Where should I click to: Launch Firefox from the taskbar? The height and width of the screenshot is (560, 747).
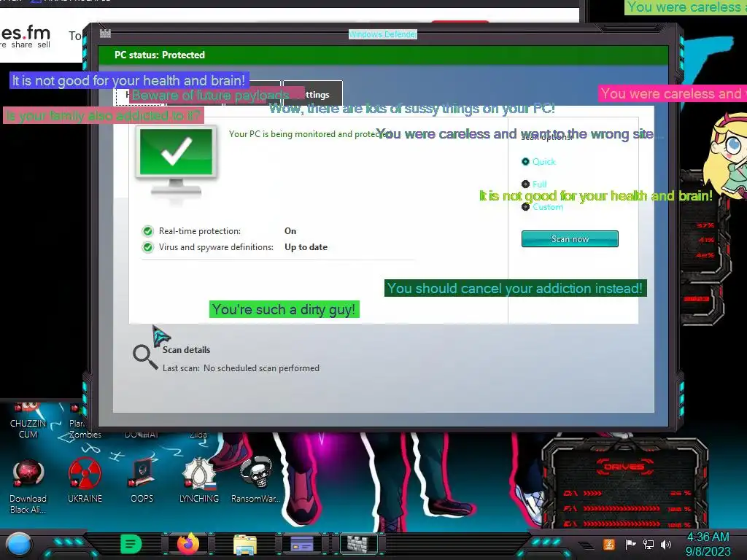click(x=188, y=544)
